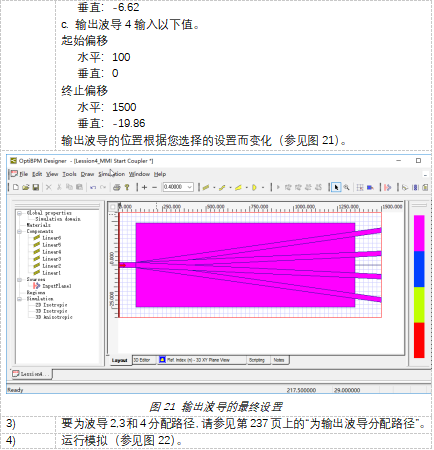Open the View menu
Image resolution: width=434 pixels, height=450 pixels.
[x=52, y=174]
